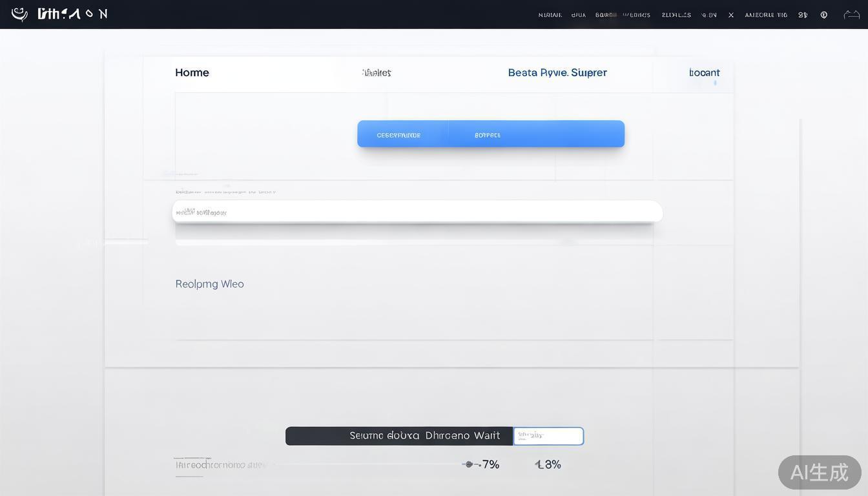Screen dimensions: 868x496
Task: Click the slider handle dot beside 7%
Action: tap(469, 464)
